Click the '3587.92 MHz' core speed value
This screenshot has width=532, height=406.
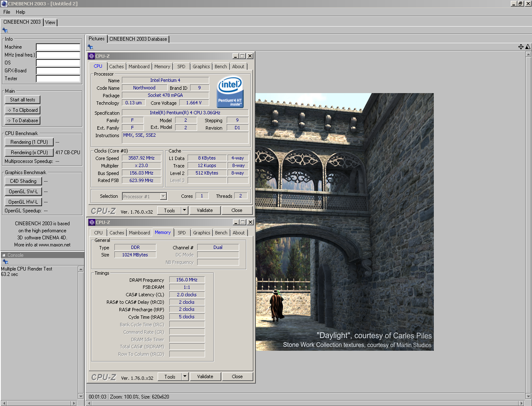point(141,158)
